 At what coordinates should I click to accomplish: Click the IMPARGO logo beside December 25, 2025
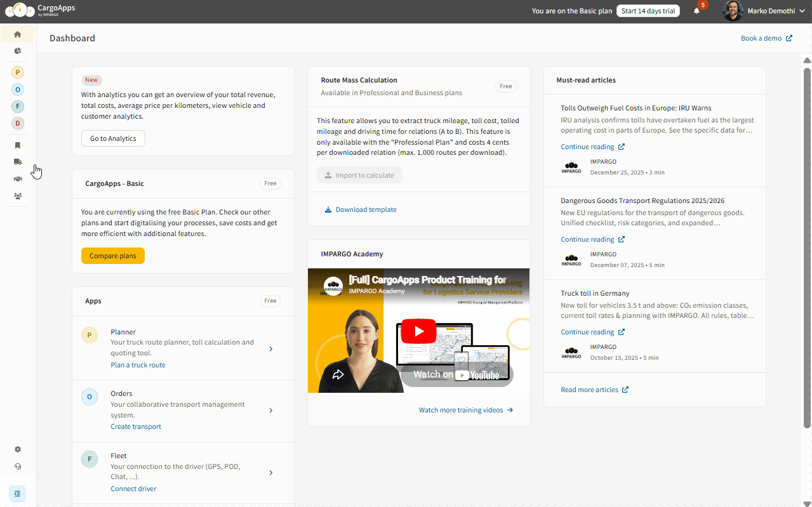(x=571, y=167)
